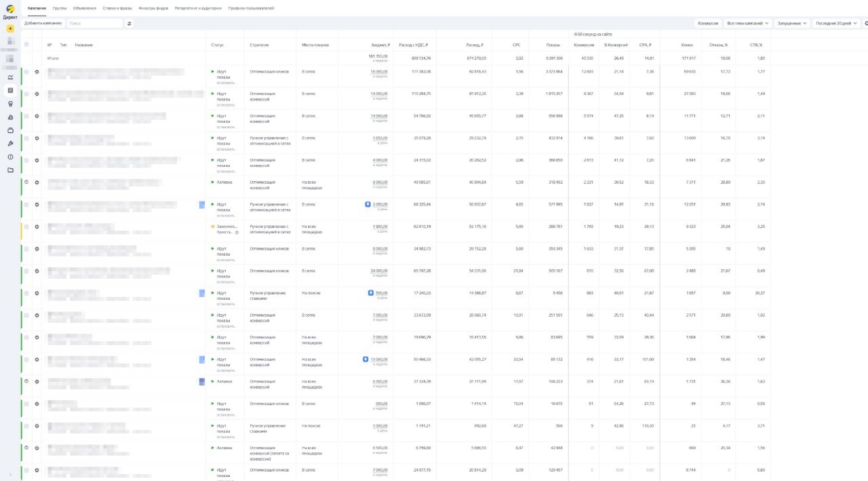Image resolution: width=868 pixels, height=481 pixels.
Task: Open gear menu for the 54 786,92 row
Action: tap(37, 115)
